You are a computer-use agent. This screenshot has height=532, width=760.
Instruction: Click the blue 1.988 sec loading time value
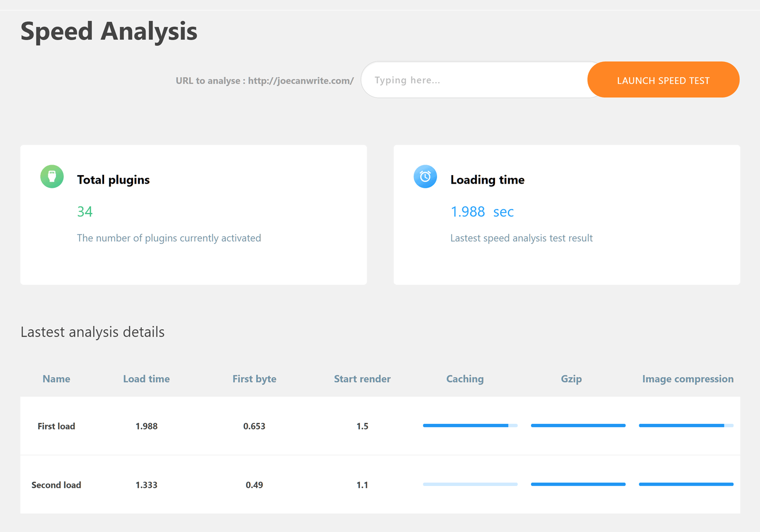(x=482, y=212)
